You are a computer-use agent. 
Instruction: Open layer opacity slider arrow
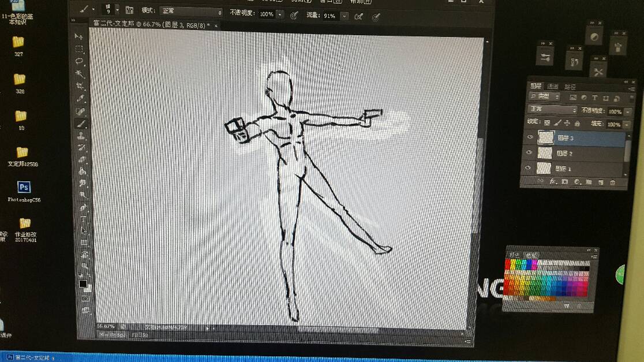click(628, 112)
